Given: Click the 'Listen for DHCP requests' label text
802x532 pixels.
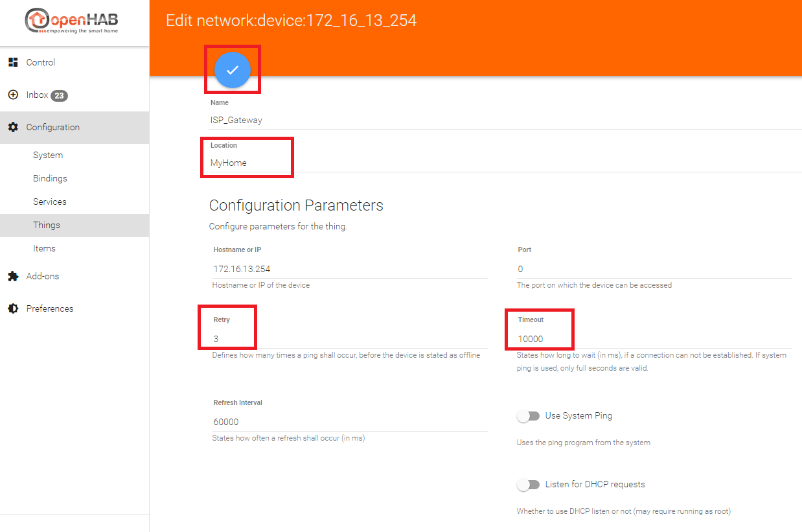Looking at the screenshot, I should click(x=595, y=484).
